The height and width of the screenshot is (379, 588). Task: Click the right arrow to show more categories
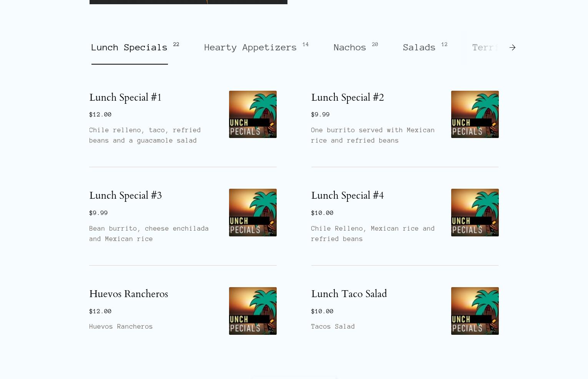(x=512, y=48)
